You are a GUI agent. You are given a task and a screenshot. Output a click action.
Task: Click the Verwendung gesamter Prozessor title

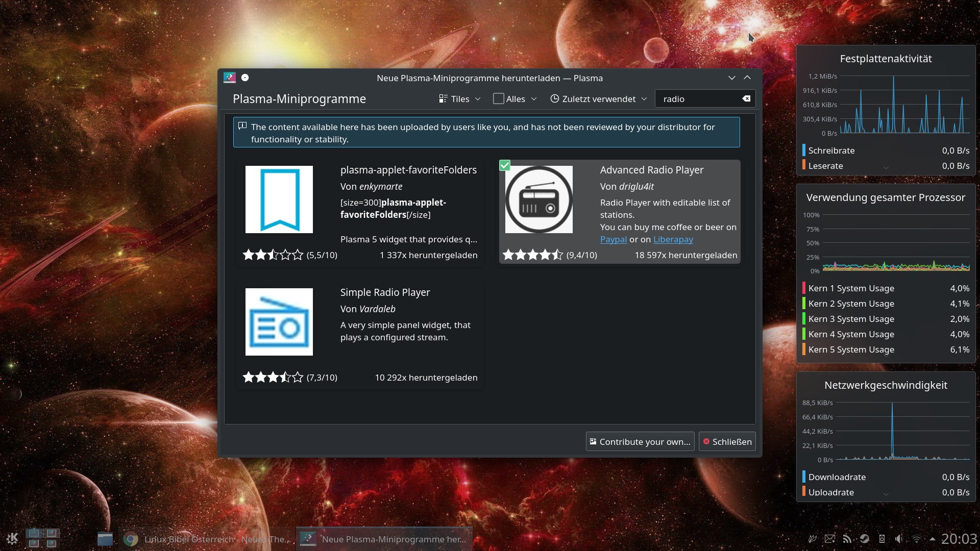pyautogui.click(x=886, y=197)
